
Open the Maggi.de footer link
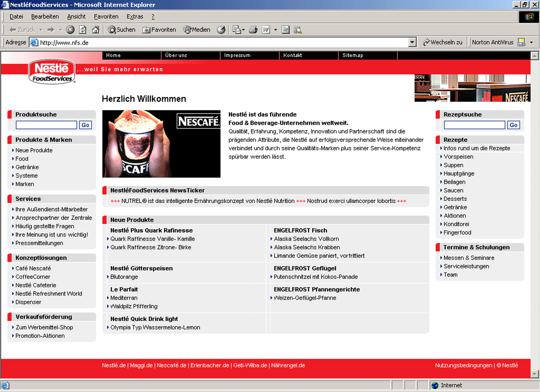pos(141,365)
